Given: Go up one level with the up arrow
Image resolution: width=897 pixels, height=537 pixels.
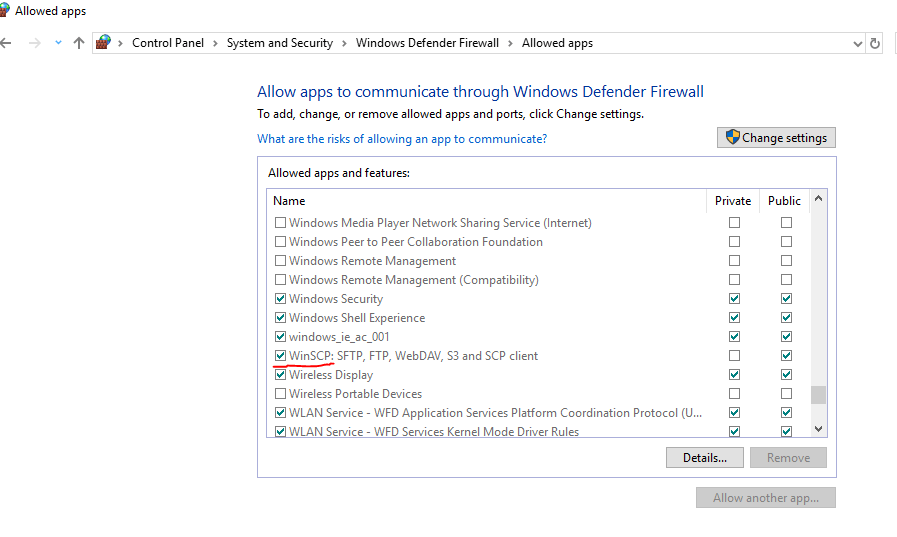Looking at the screenshot, I should point(79,43).
